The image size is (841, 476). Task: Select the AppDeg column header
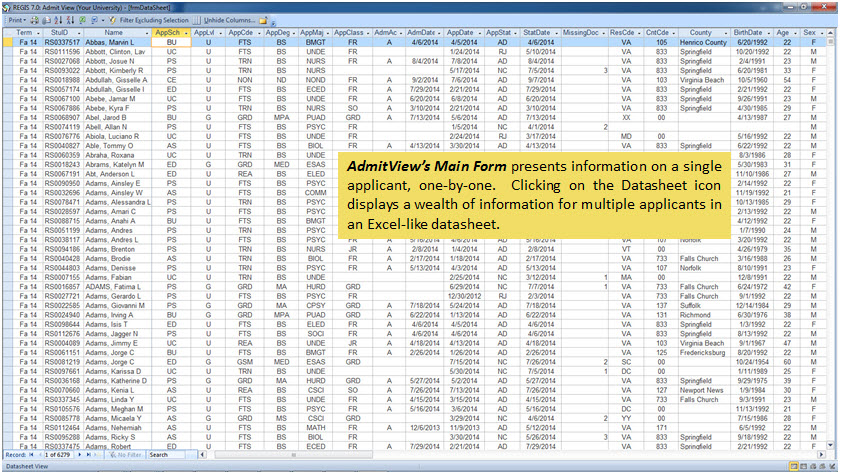(281, 33)
